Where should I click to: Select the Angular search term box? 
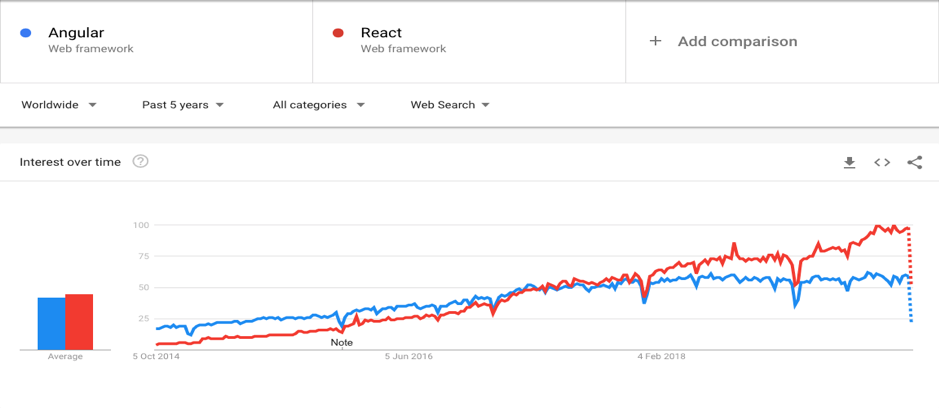click(x=156, y=41)
